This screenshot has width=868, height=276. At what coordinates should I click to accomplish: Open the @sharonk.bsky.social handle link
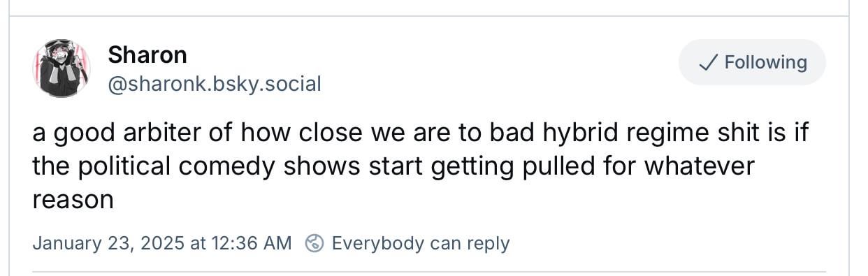click(215, 85)
